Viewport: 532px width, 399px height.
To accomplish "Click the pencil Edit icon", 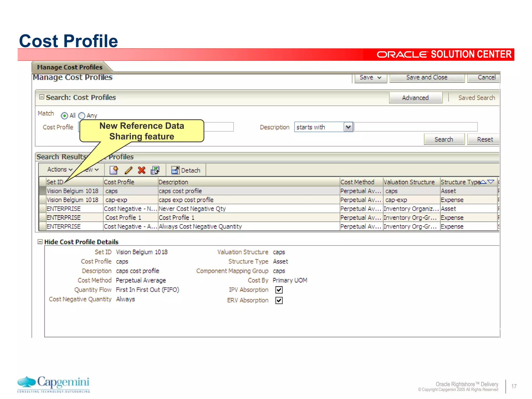I will pos(128,170).
